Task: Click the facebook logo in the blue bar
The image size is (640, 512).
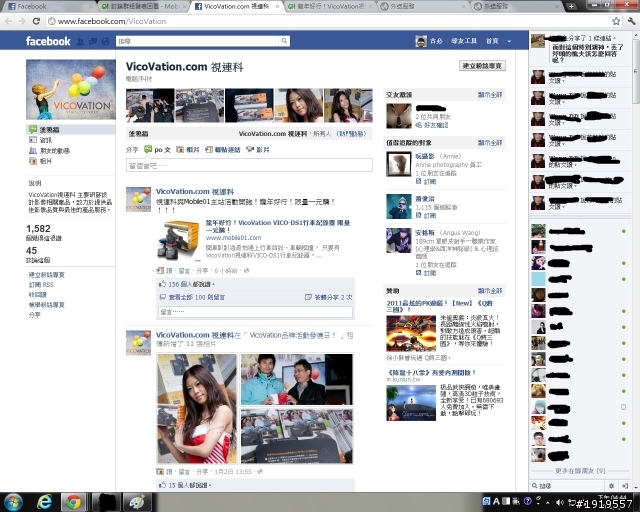Action: [48, 41]
